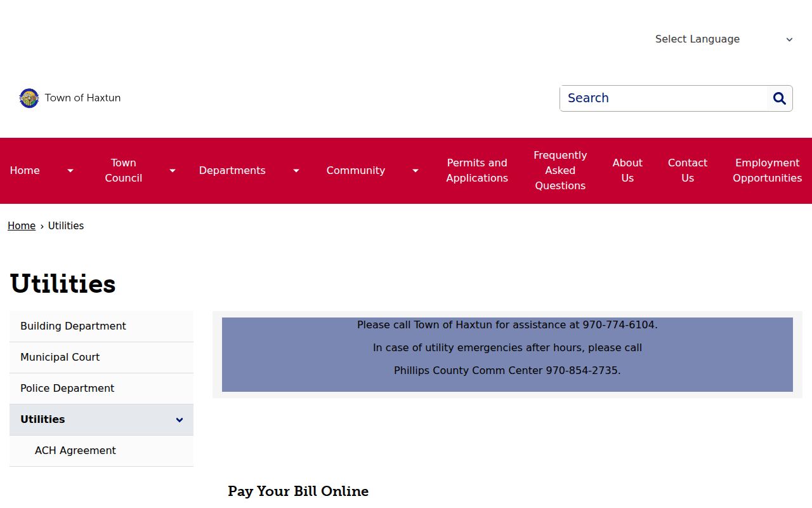The width and height of the screenshot is (812, 508).
Task: Click the Home breadcrumb link
Action: click(x=22, y=226)
